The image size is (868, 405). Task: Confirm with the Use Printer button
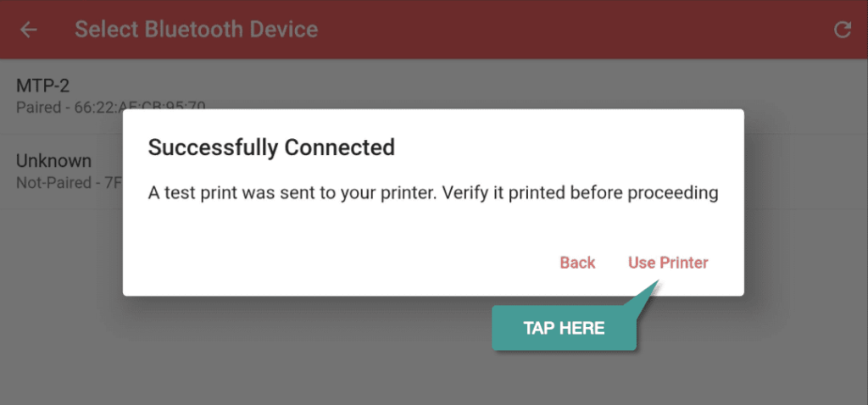668,263
